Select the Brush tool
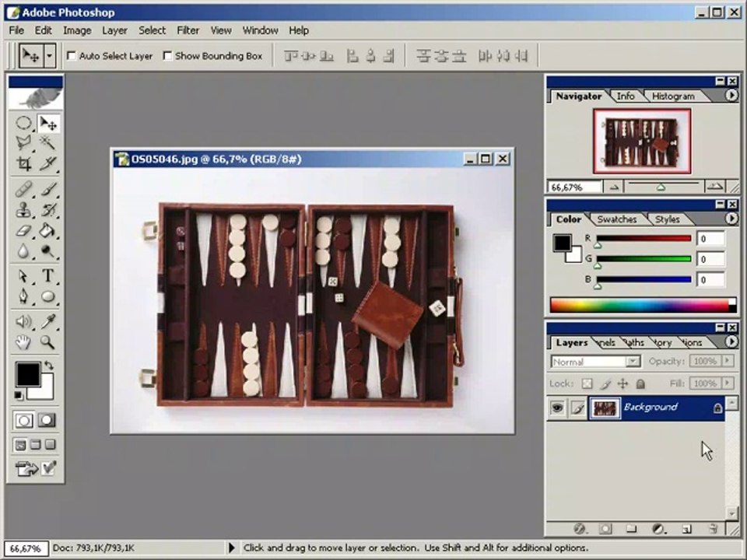Viewport: 747px width, 560px height. coord(48,190)
